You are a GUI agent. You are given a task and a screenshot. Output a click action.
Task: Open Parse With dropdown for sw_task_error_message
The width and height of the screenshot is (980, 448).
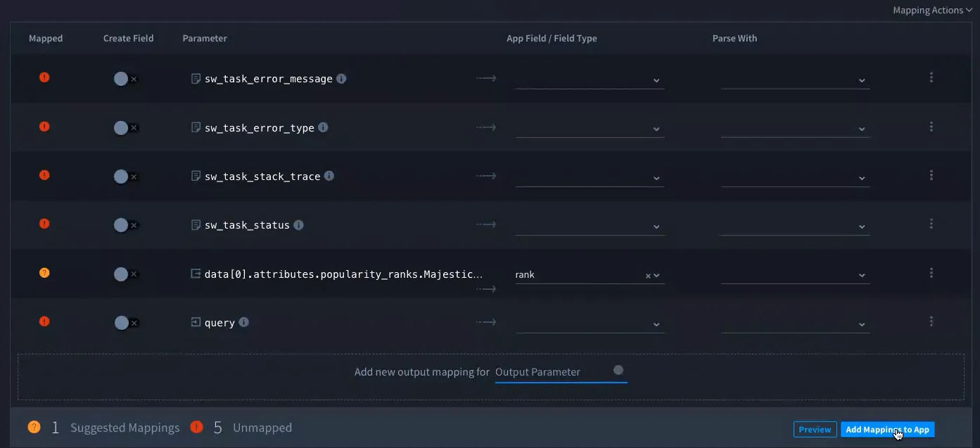795,80
